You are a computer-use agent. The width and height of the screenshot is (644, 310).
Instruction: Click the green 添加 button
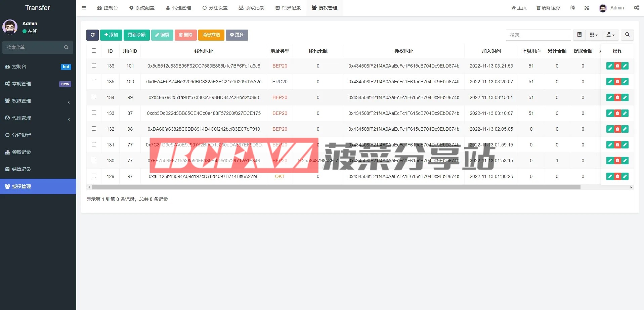pyautogui.click(x=111, y=35)
